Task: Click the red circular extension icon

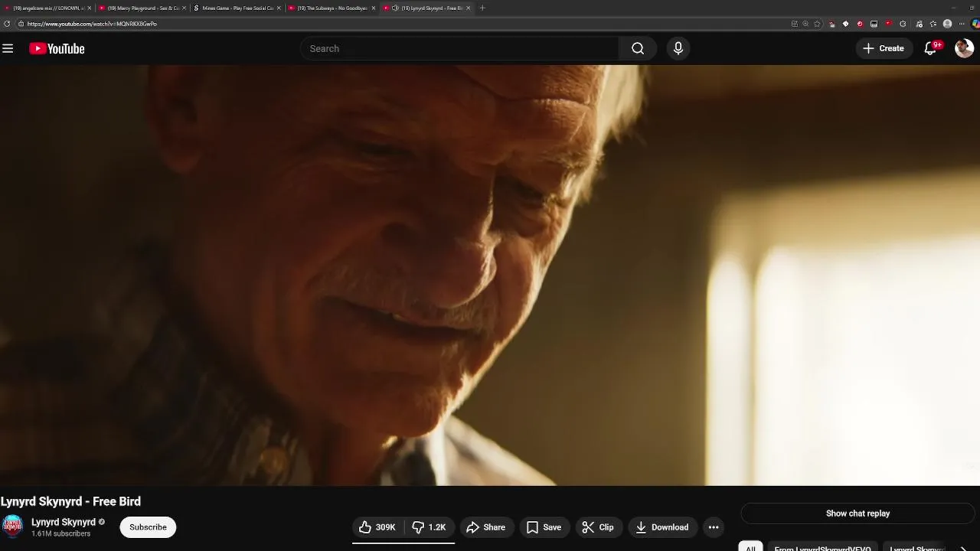Action: tap(860, 24)
